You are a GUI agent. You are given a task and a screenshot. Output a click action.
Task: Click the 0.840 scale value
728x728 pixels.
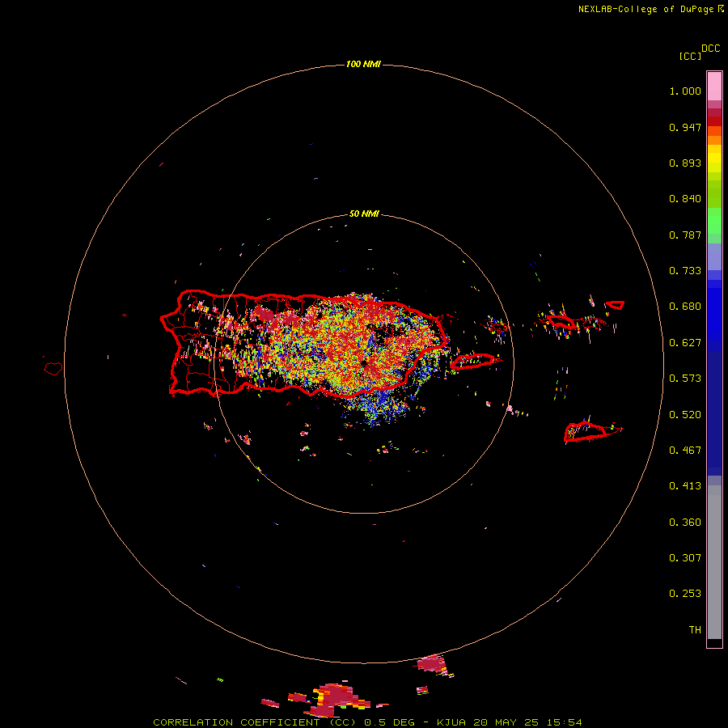(x=685, y=199)
